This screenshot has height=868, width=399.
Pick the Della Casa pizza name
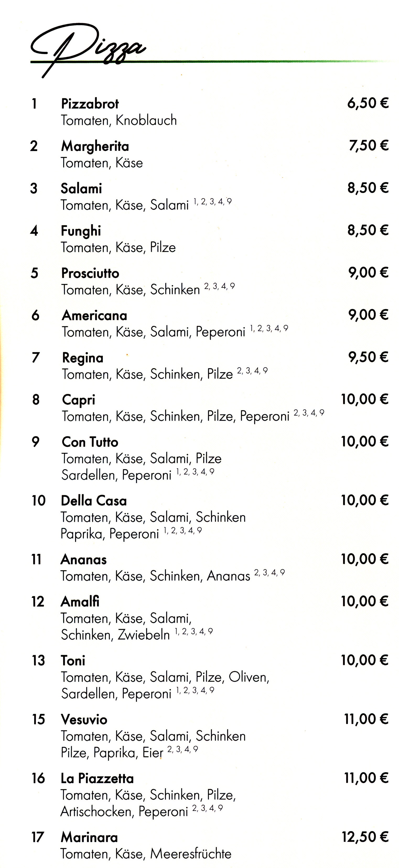point(94,501)
